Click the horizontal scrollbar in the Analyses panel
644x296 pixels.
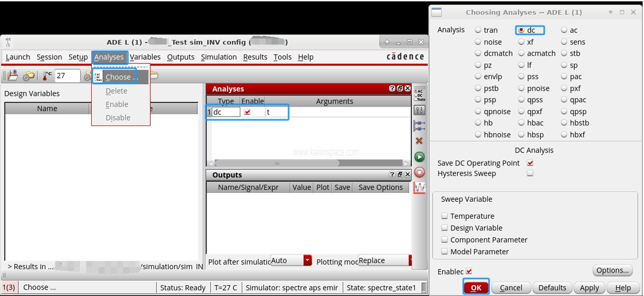(277, 163)
